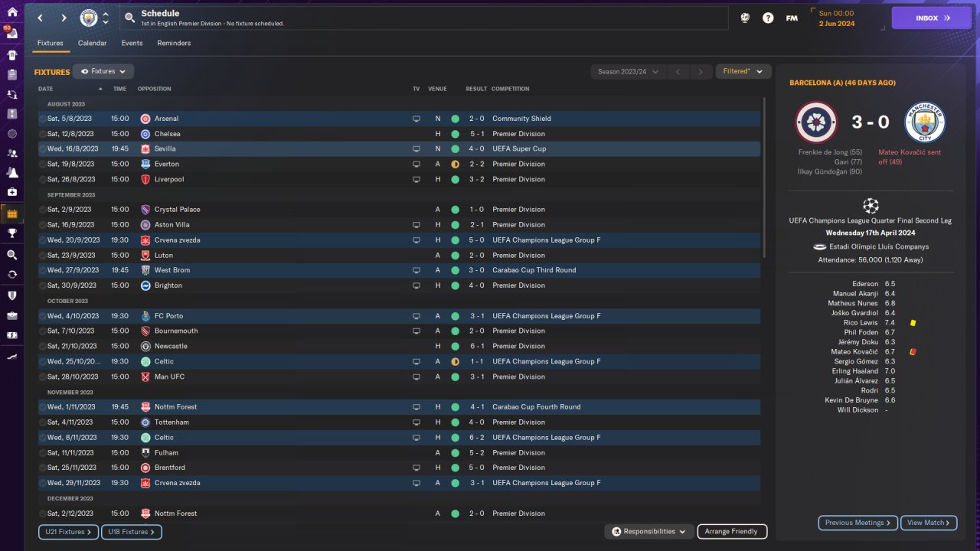Navigate back with the left arrow

click(41, 18)
